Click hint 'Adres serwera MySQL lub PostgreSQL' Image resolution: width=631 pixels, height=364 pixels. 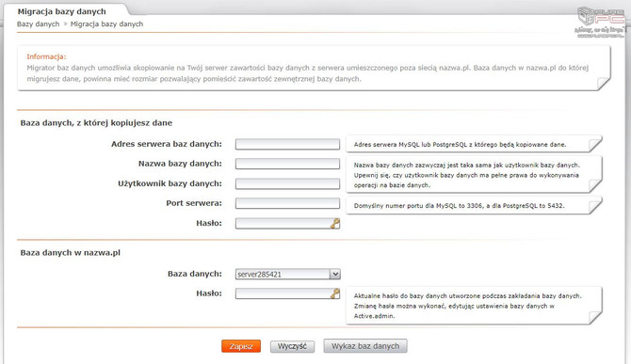click(474, 144)
